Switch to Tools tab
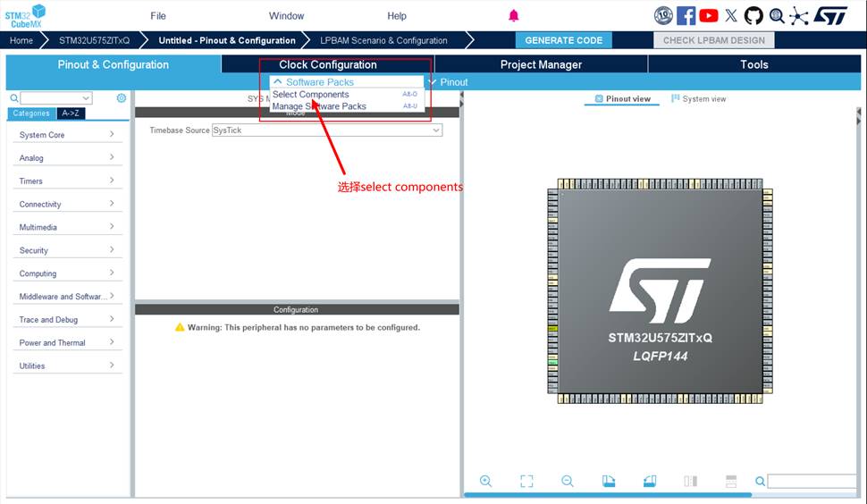Image resolution: width=867 pixels, height=504 pixels. tap(754, 64)
